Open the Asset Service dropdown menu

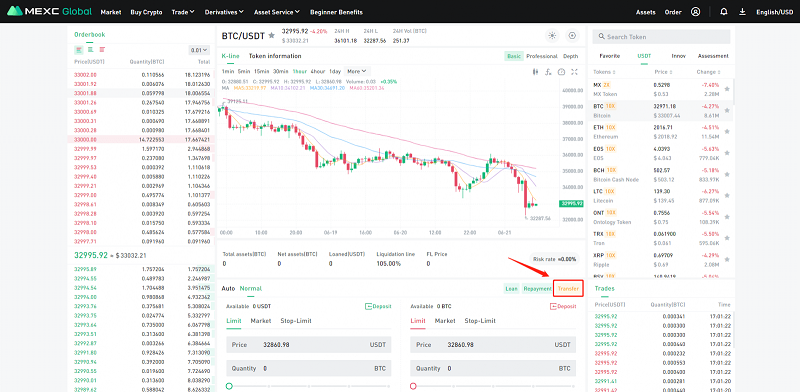277,12
